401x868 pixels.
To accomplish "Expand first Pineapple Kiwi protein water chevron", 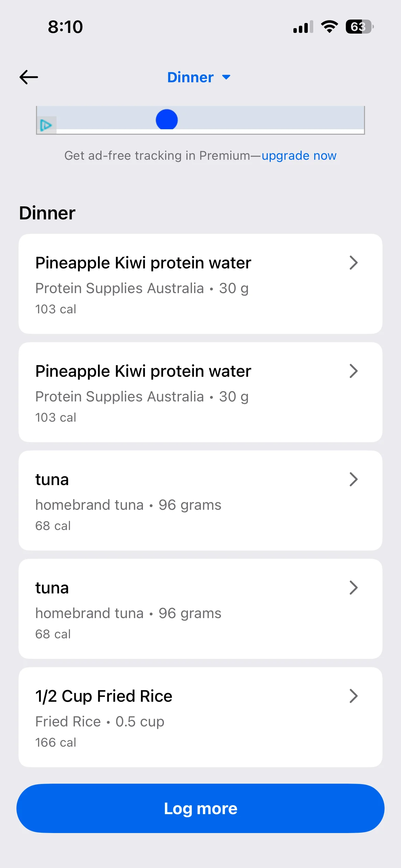I will click(x=353, y=263).
